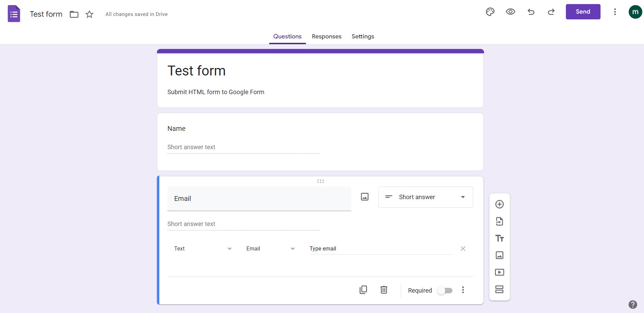This screenshot has height=313, width=644.
Task: Star the Test form
Action: point(89,14)
